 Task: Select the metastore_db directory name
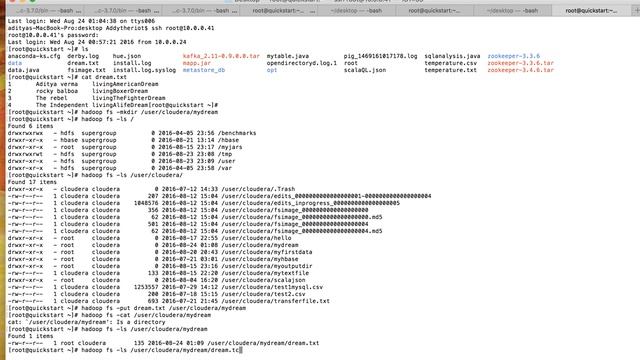click(204, 70)
